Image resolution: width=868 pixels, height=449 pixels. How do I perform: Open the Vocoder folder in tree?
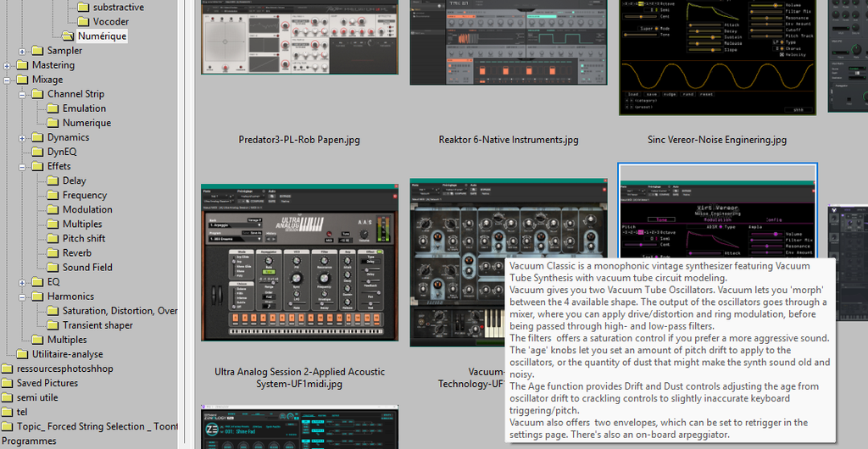pyautogui.click(x=110, y=21)
